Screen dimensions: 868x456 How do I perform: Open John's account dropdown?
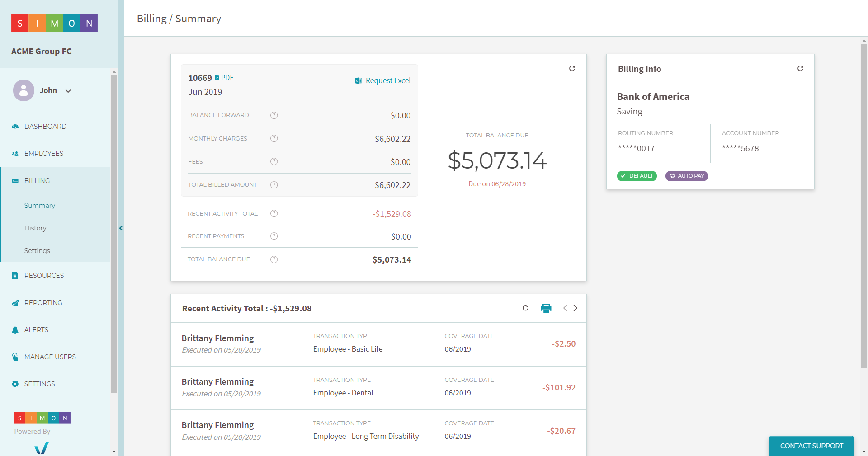pos(68,91)
